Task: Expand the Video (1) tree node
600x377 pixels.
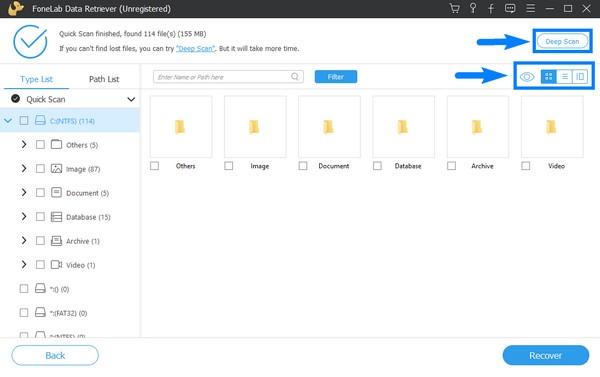Action: pos(24,264)
